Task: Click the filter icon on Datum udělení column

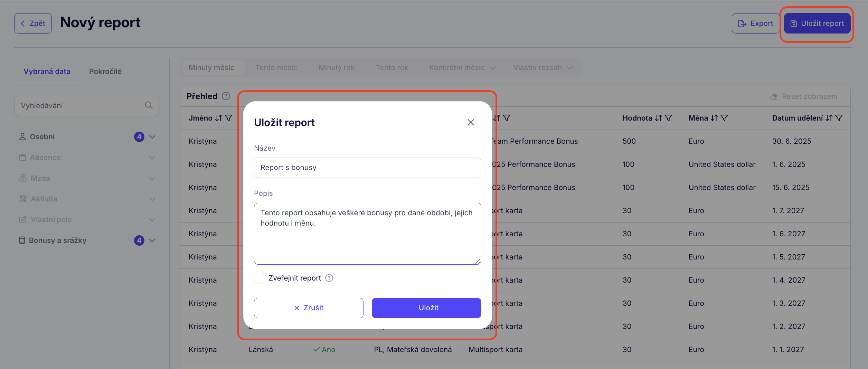Action: point(839,118)
